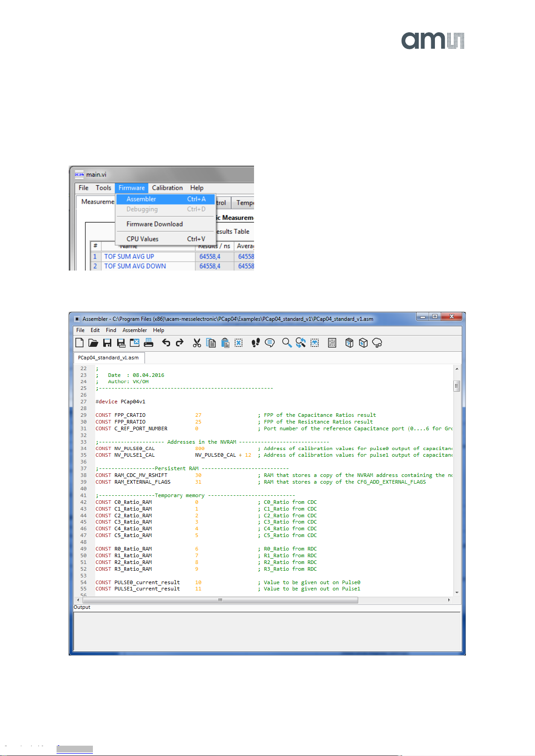Click the vertical scrollbar up arrow
Screen dimensions: 535x756
click(457, 369)
